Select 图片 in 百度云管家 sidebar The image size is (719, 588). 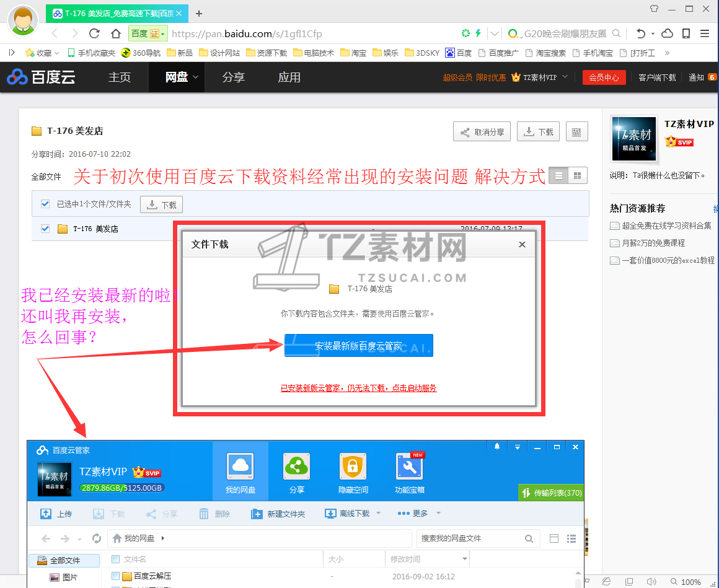click(x=64, y=577)
